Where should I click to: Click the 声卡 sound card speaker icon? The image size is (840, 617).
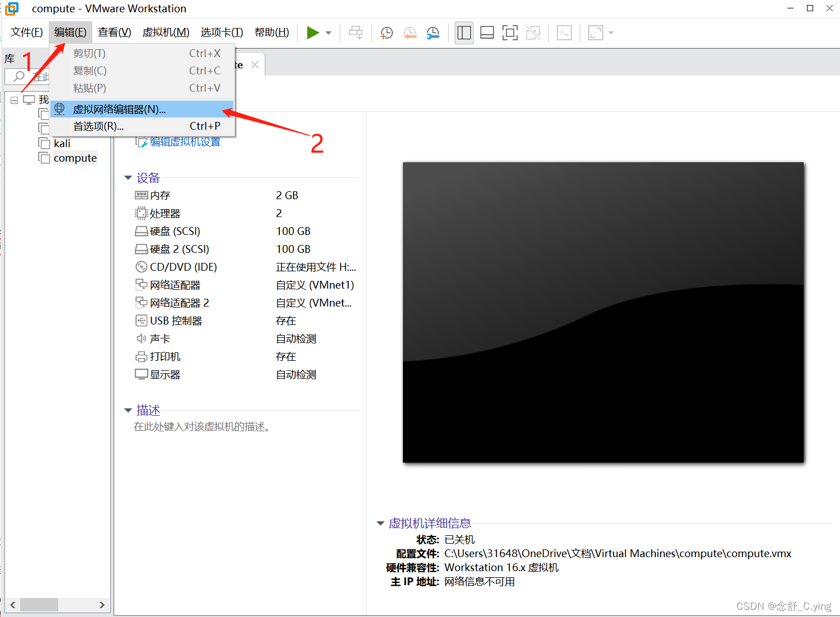pos(141,338)
